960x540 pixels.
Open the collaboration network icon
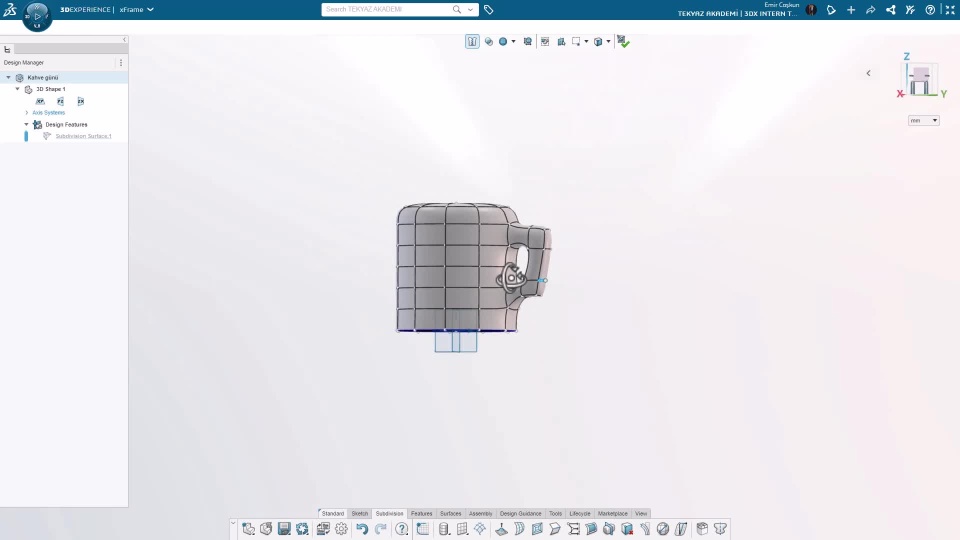[890, 10]
